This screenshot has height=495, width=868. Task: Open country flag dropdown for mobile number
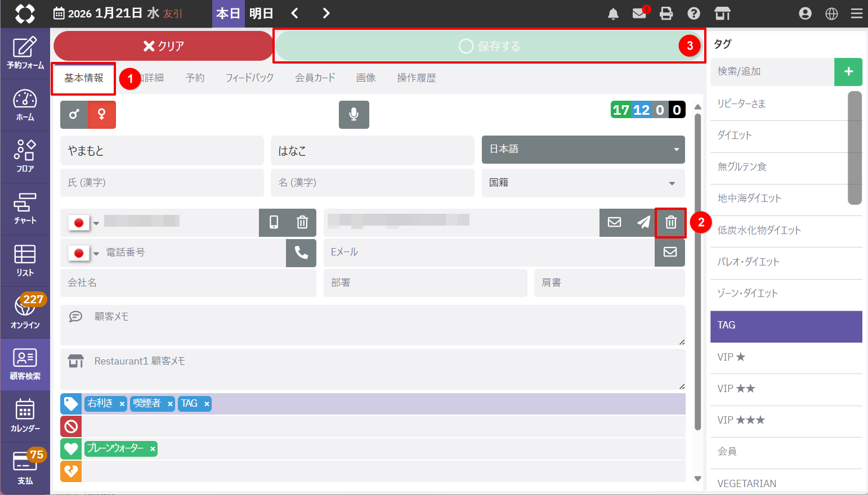[x=83, y=223]
